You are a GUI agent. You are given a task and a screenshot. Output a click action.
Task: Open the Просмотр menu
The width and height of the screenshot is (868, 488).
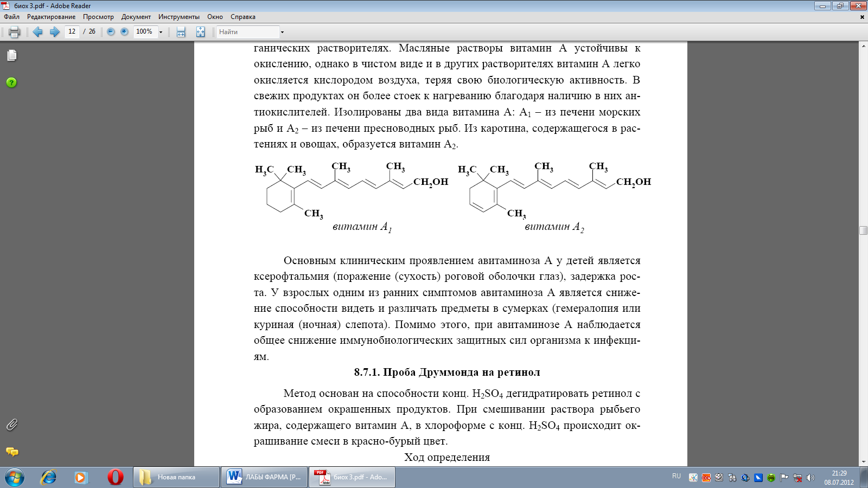(x=98, y=17)
